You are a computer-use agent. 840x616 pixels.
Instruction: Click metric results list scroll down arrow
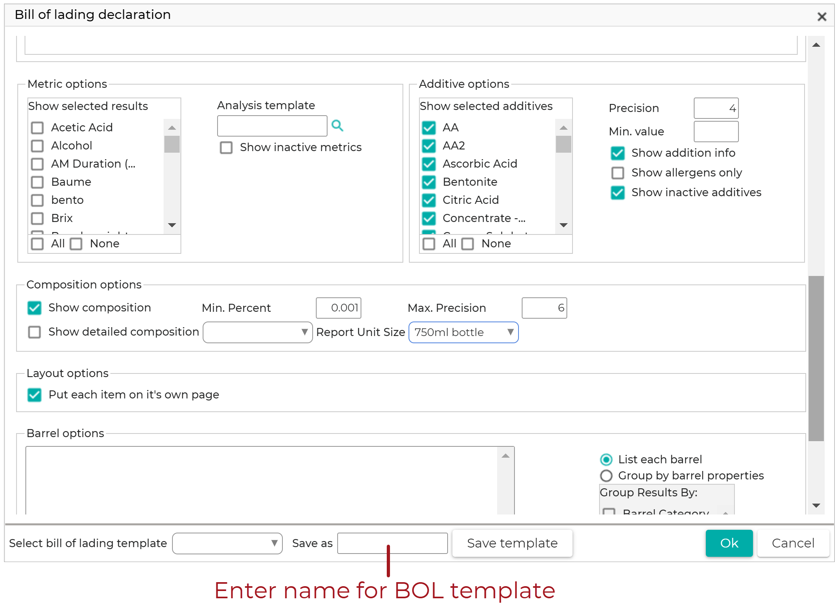click(x=172, y=225)
